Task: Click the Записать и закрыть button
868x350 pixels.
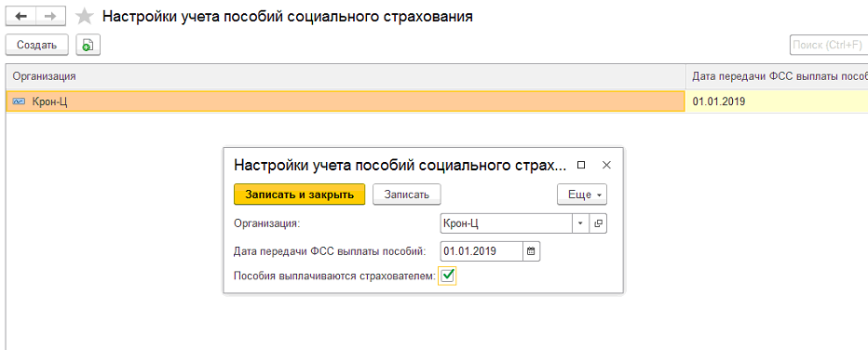Action: (300, 195)
